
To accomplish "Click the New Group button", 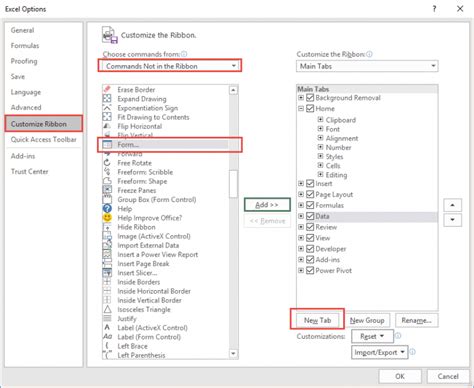I will tap(367, 320).
